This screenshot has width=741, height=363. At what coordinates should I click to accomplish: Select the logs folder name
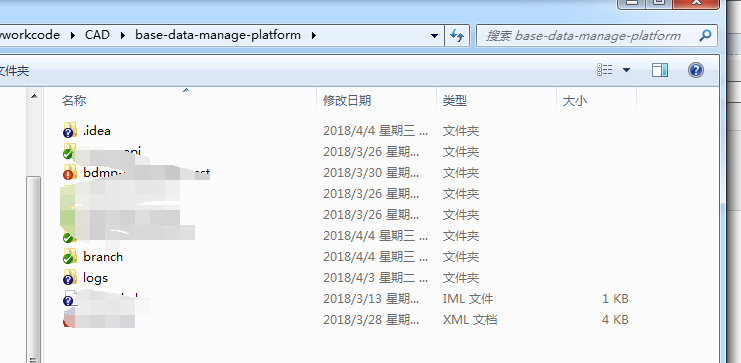[x=95, y=277]
